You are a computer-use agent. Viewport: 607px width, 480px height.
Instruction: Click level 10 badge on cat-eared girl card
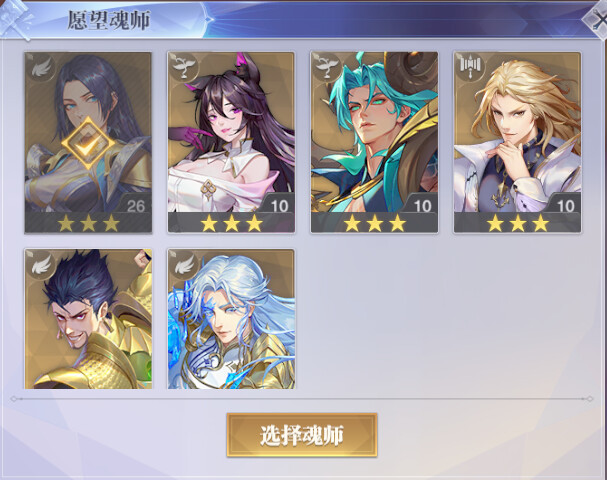[279, 206]
